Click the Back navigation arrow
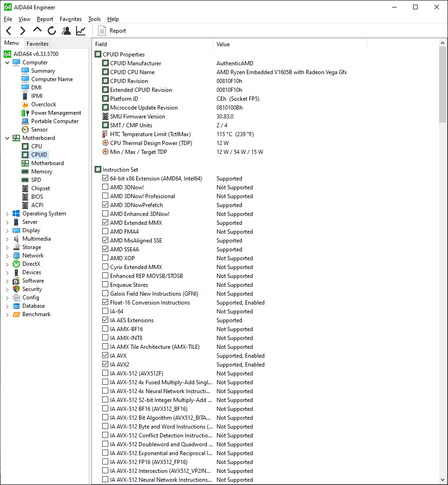Viewport: 448px width, 485px height. point(9,31)
